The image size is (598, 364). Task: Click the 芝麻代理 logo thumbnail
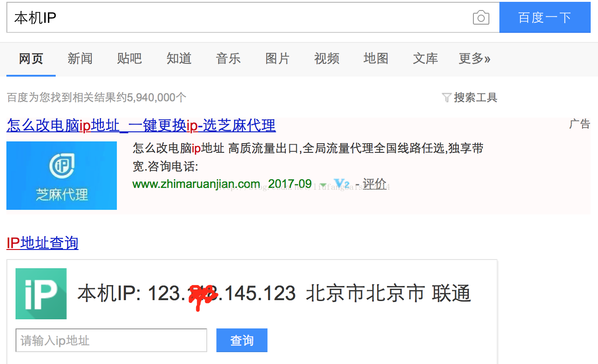62,176
